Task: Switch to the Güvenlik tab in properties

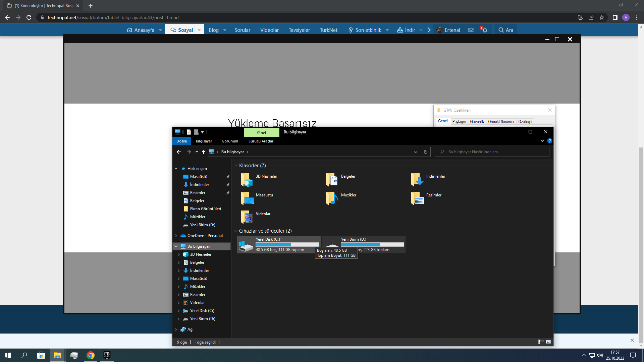Action: point(477,121)
